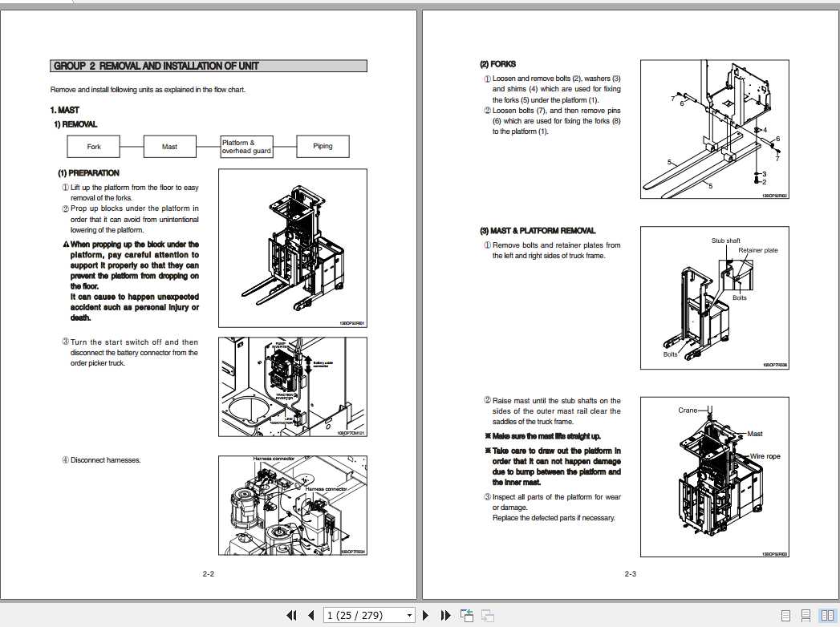Click the GROUP 2 REMOVAL AND INSTALLATION heading
The height and width of the screenshot is (627, 840).
209,66
